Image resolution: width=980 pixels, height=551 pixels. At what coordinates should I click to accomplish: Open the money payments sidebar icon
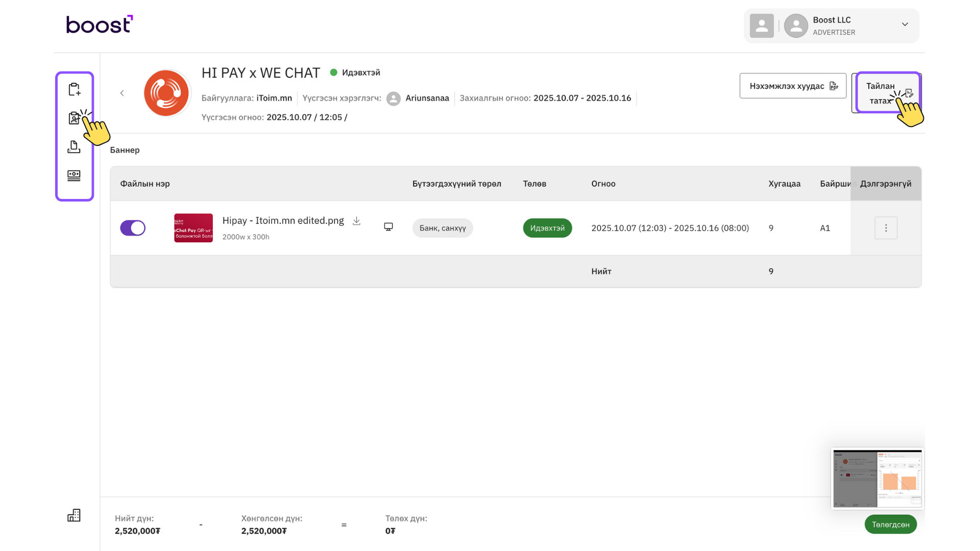point(74,176)
